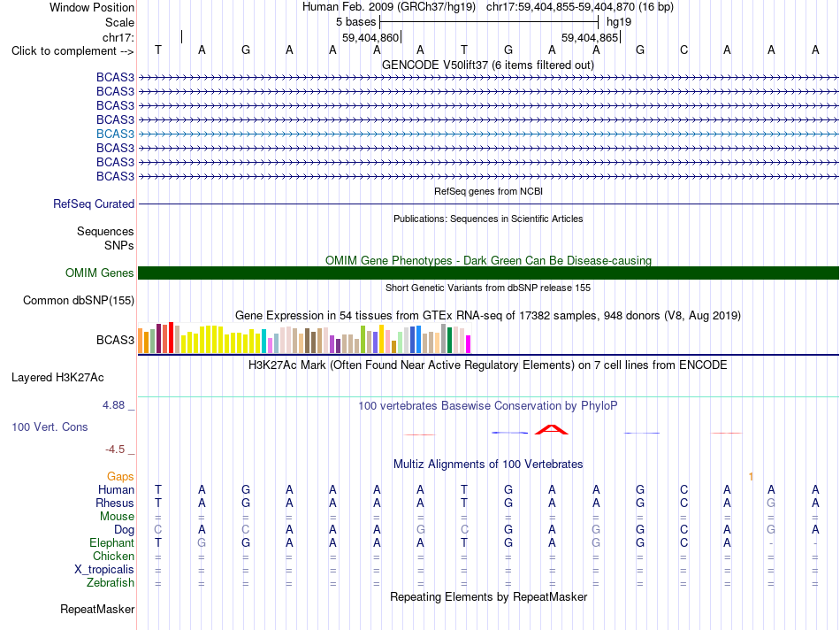The height and width of the screenshot is (630, 840).
Task: Click the Scale label on the left
Action: (x=120, y=22)
